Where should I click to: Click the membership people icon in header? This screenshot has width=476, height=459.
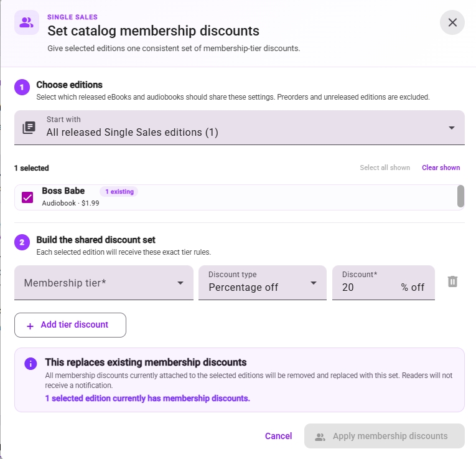[x=27, y=22]
